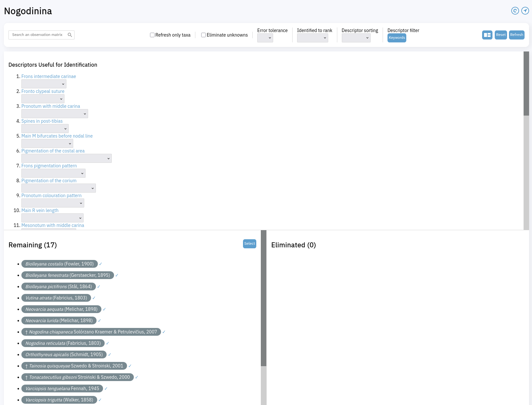Toggle the layout view icon button

coord(487,35)
